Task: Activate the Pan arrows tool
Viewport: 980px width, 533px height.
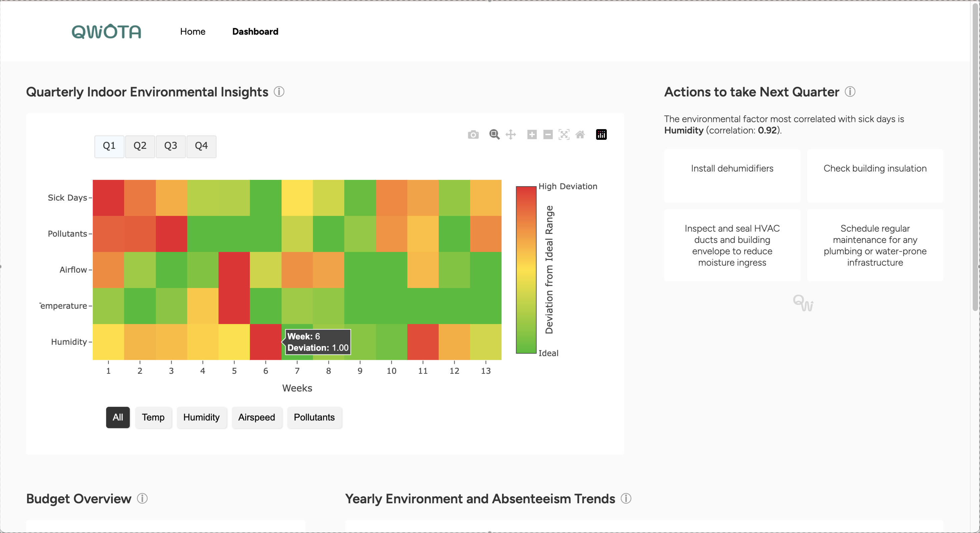Action: 511,135
